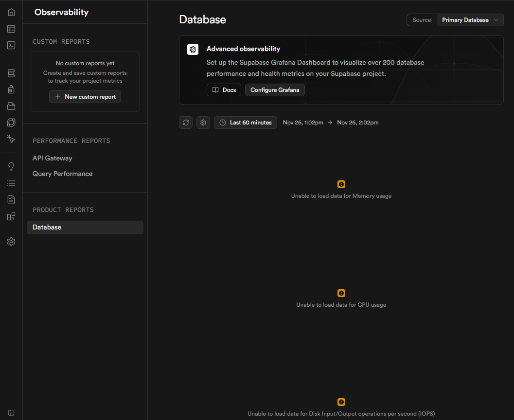Open Advisors lightbulb icon

coord(11,167)
